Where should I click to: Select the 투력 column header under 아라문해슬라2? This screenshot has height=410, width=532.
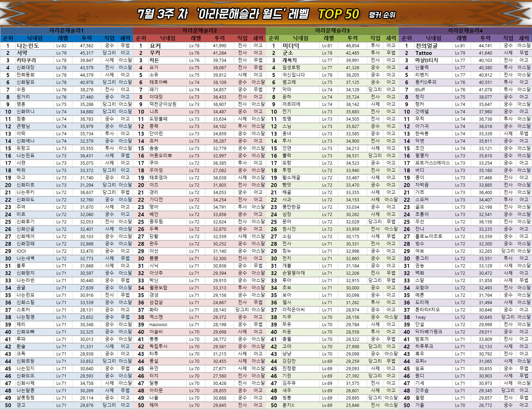click(220, 38)
